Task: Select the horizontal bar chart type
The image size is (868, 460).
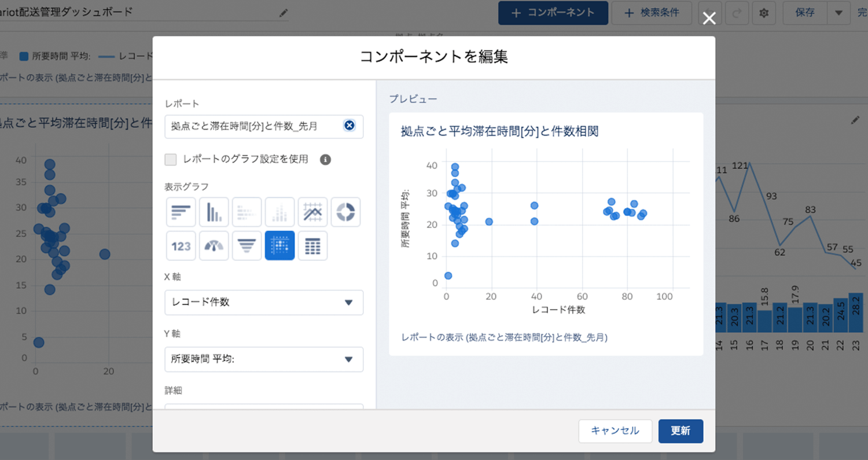Action: 181,212
